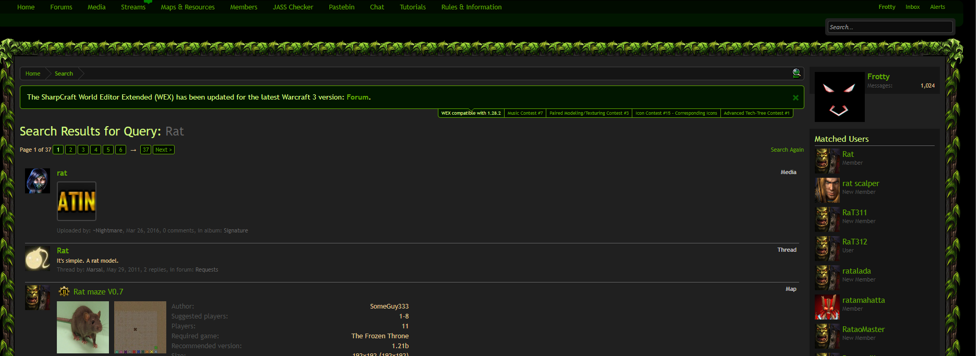Click the Search Again link
980x356 pixels.
(787, 150)
